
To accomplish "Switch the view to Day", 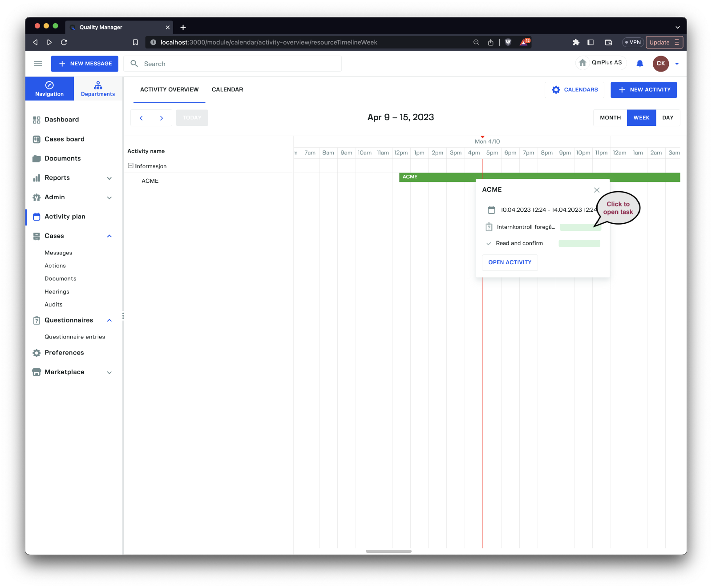I will coord(667,118).
